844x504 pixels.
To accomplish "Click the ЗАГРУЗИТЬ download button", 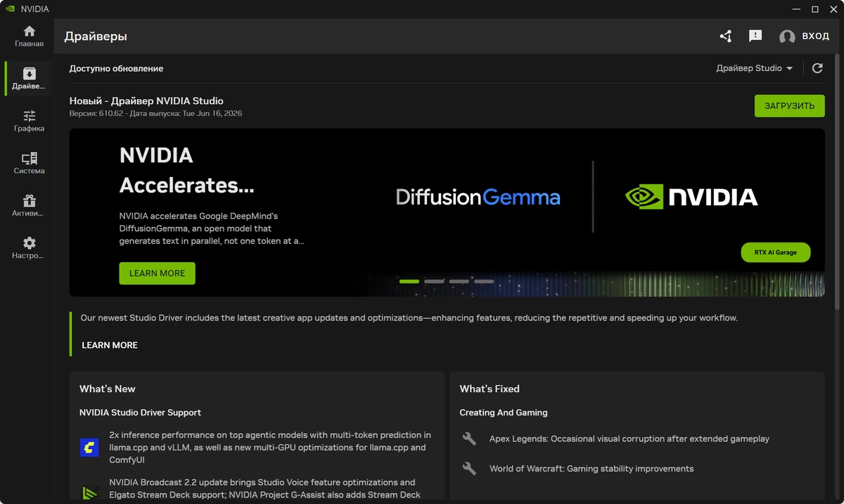I will 789,106.
